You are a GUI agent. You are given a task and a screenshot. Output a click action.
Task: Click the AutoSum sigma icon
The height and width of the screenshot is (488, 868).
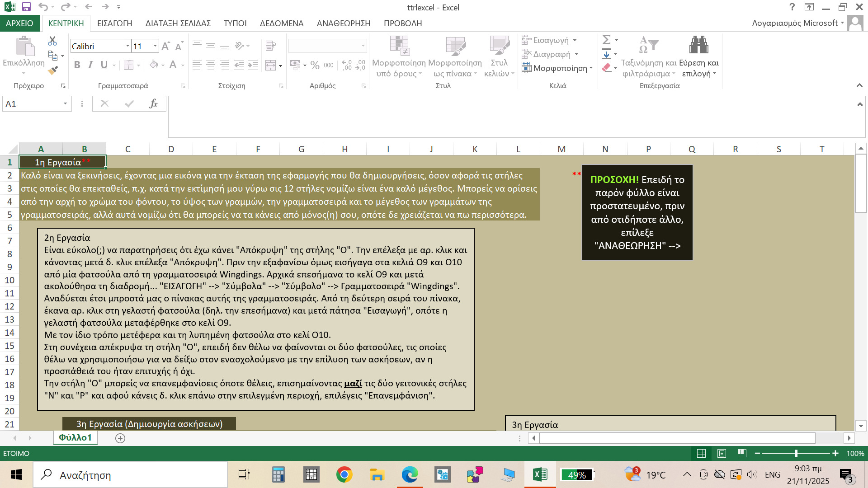click(607, 40)
